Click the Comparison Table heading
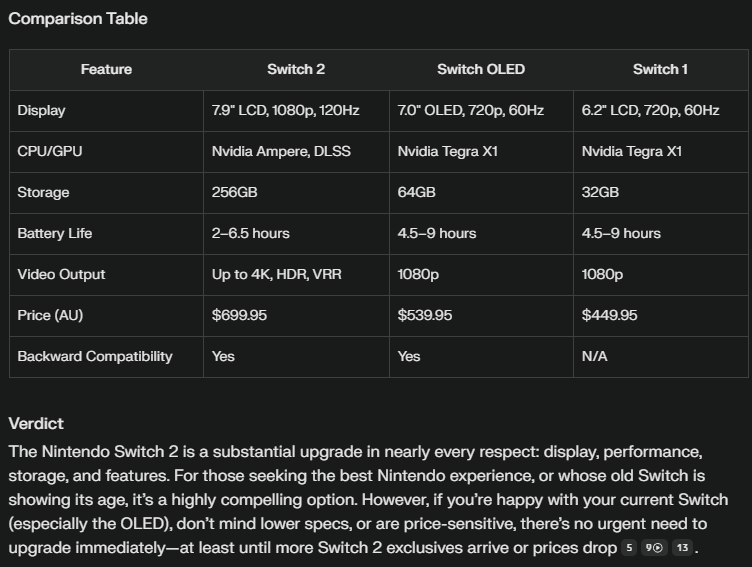 click(78, 19)
